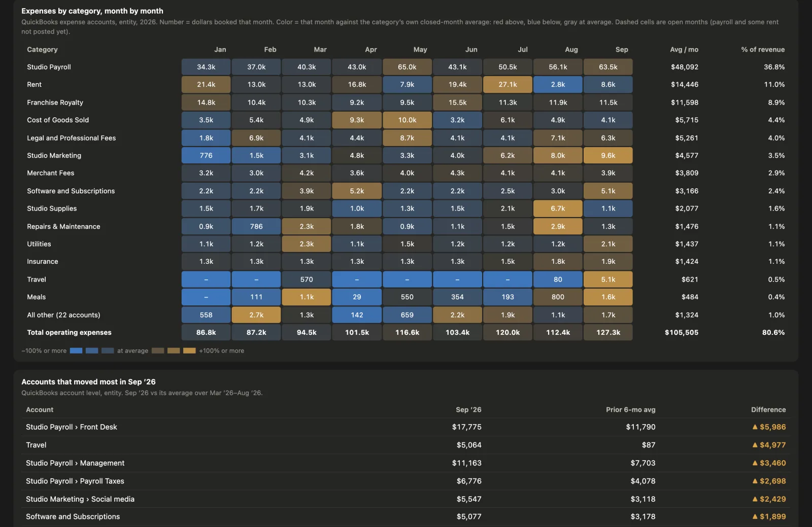Open Studio Marketing › Social media account
Viewport: 812px width, 527px height.
(406, 499)
